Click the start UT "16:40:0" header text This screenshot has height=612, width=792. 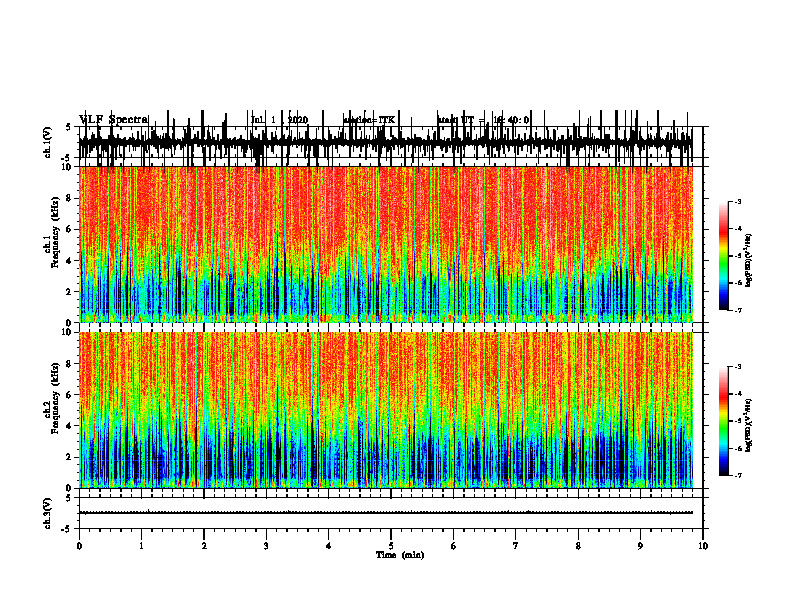pos(511,120)
